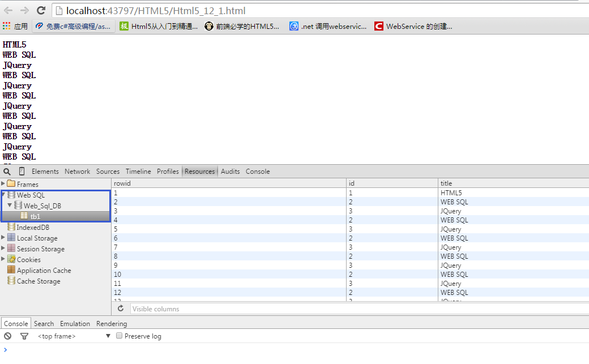This screenshot has width=589, height=364.
Task: Click the Local Storage grid icon
Action: (11, 237)
